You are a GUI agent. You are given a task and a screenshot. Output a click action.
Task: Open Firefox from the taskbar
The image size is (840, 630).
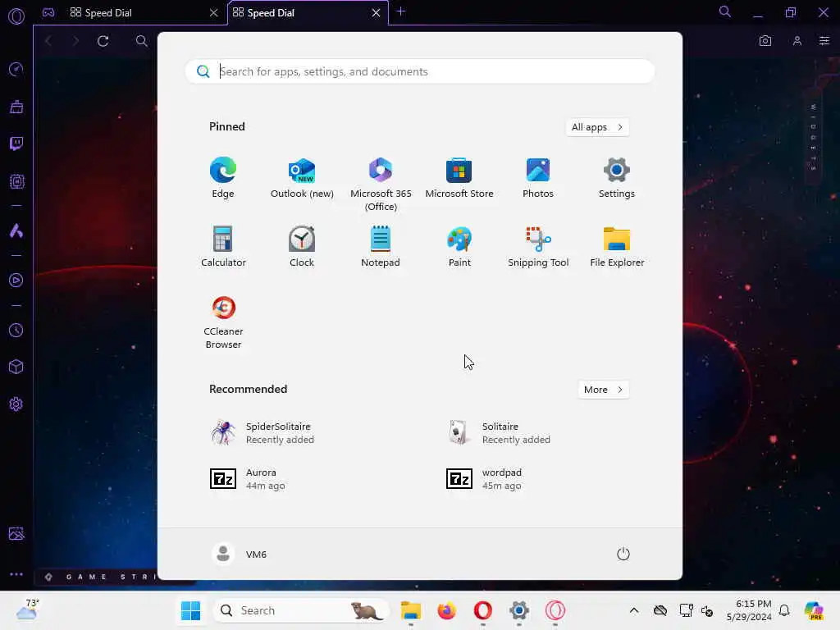(x=446, y=610)
